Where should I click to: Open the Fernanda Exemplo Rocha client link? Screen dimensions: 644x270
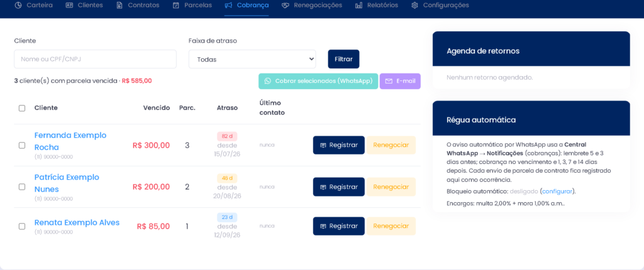70,141
